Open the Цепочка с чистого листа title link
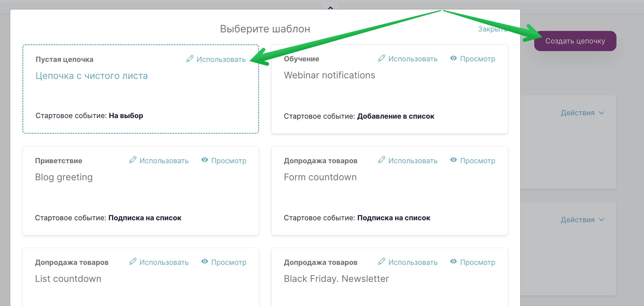The width and height of the screenshot is (644, 306). (92, 76)
